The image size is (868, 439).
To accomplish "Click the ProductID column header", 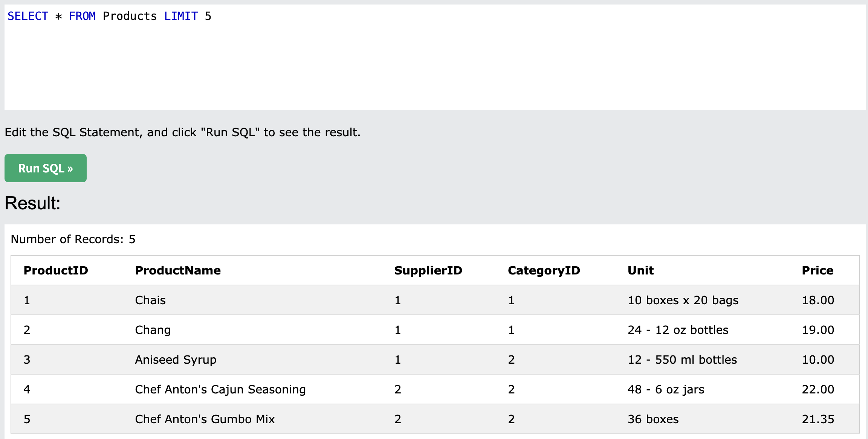I will pyautogui.click(x=56, y=270).
